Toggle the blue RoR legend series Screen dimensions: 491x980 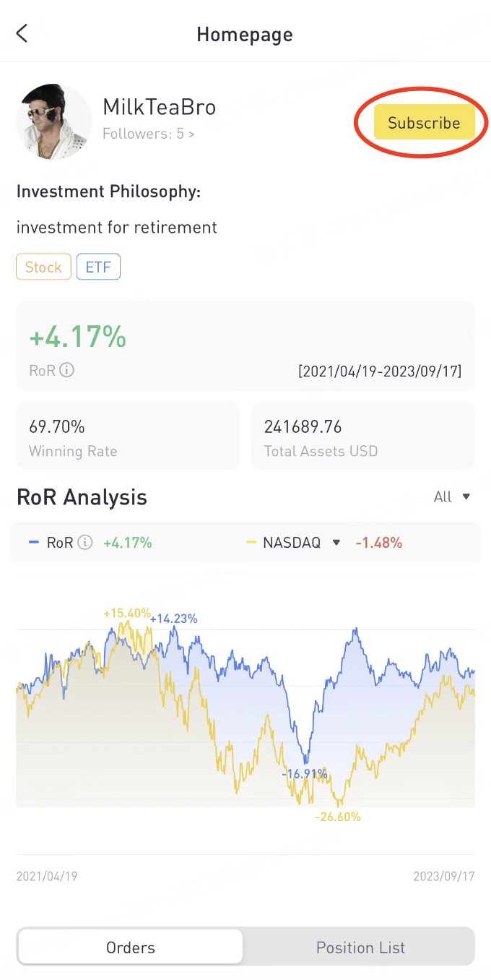[34, 542]
